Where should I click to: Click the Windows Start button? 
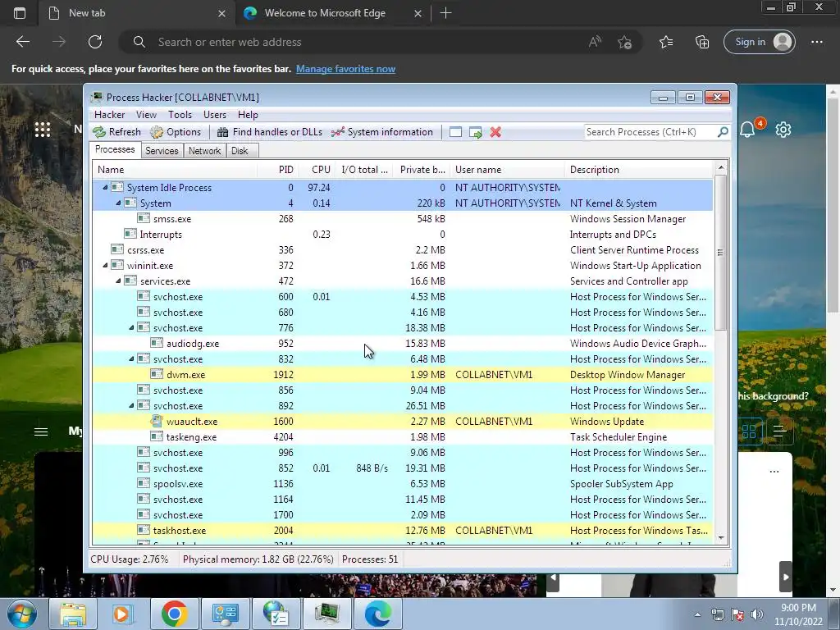pyautogui.click(x=21, y=614)
